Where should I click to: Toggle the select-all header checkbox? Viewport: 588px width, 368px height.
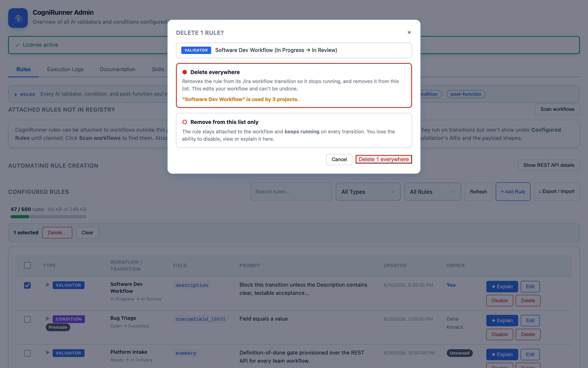[x=27, y=265]
